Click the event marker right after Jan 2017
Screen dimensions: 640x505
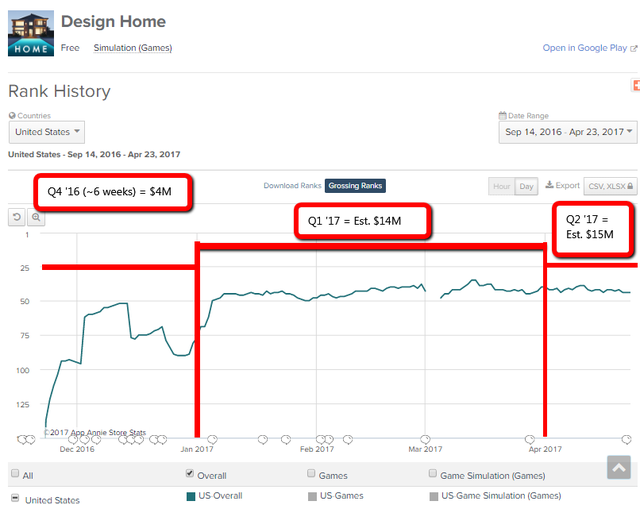pos(212,439)
